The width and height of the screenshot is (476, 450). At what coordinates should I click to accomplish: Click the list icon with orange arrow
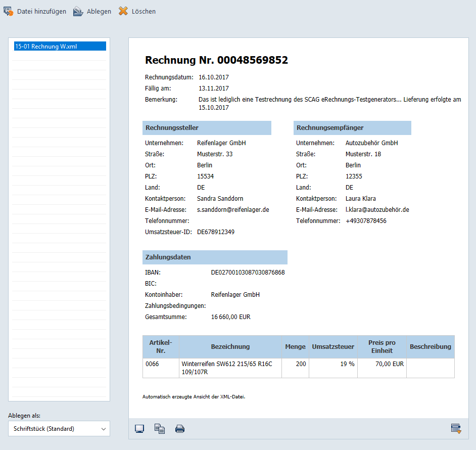tap(456, 429)
